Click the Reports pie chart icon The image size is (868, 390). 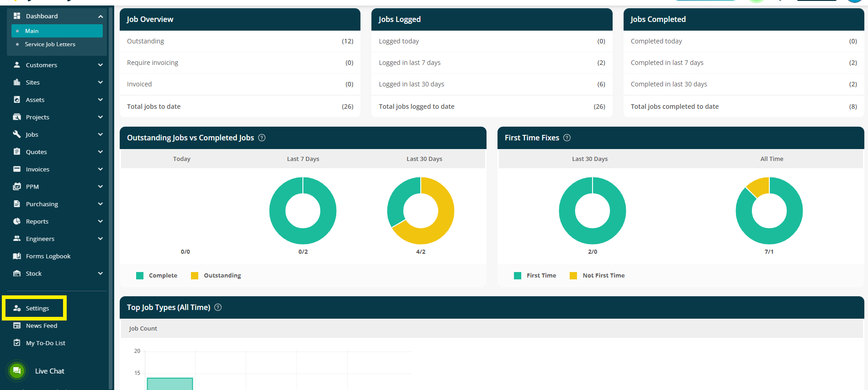pos(17,221)
